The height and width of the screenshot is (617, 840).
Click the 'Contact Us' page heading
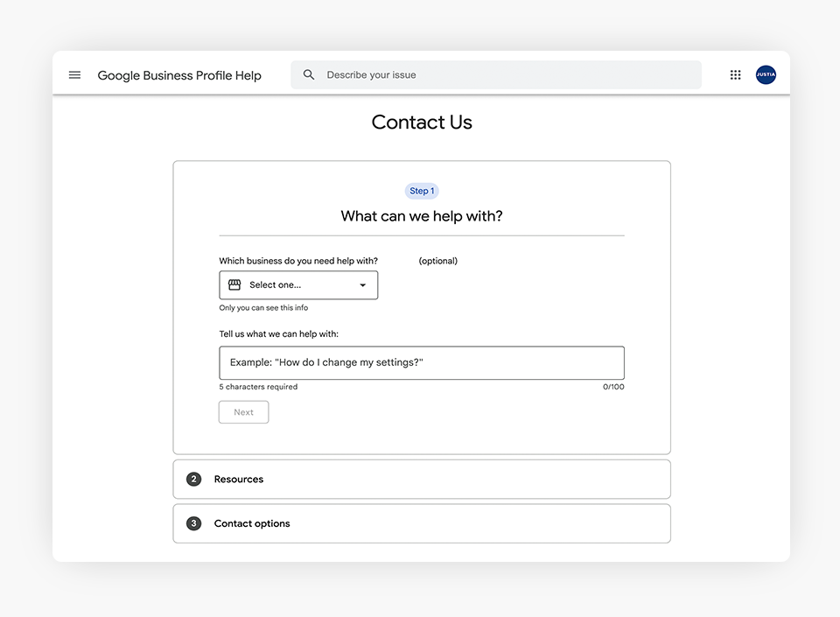(x=422, y=123)
